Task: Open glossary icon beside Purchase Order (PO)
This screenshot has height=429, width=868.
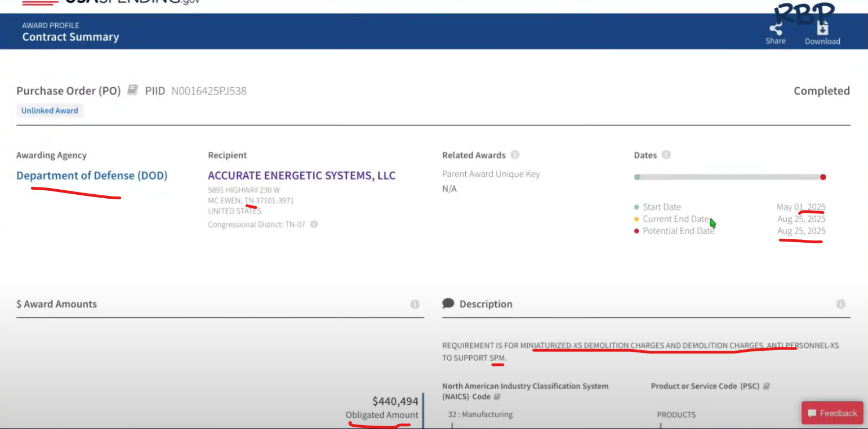Action: pyautogui.click(x=132, y=90)
